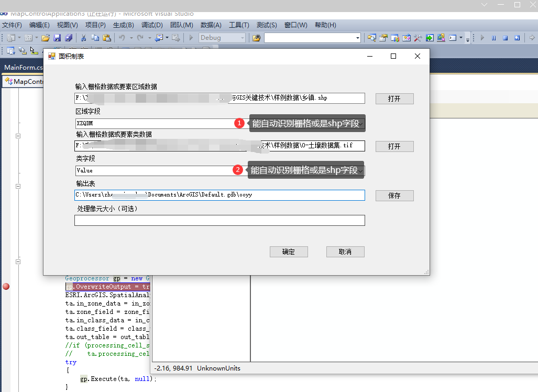Click the Open File icon in the toolbar
This screenshot has width=538, height=392.
pyautogui.click(x=46, y=38)
